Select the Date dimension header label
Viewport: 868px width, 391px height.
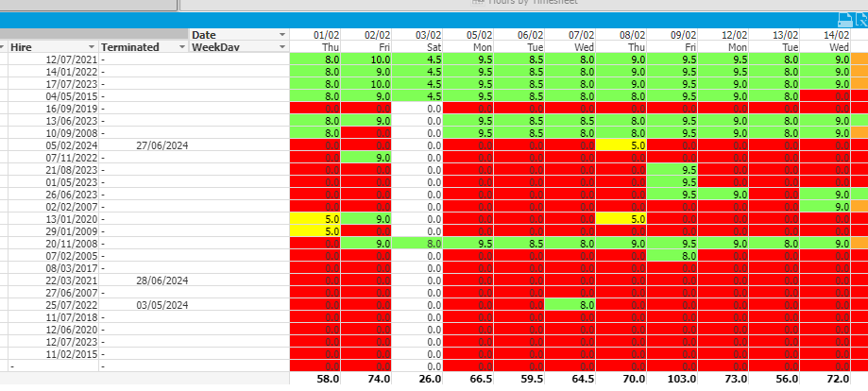(x=204, y=35)
